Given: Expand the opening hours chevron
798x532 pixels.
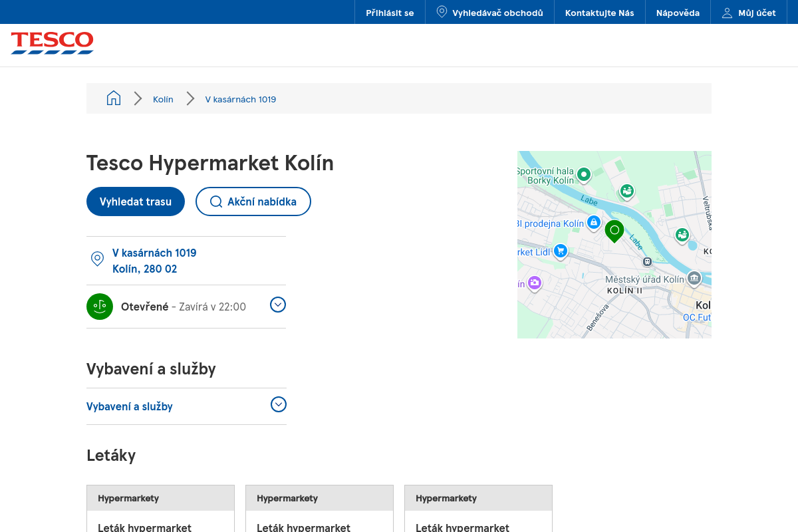Looking at the screenshot, I should (278, 305).
